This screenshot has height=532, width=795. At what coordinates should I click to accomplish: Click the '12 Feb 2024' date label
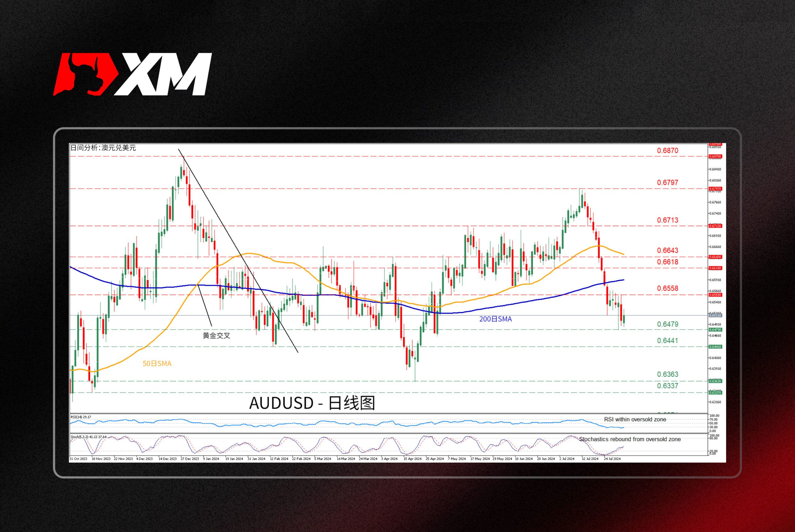pos(279,459)
